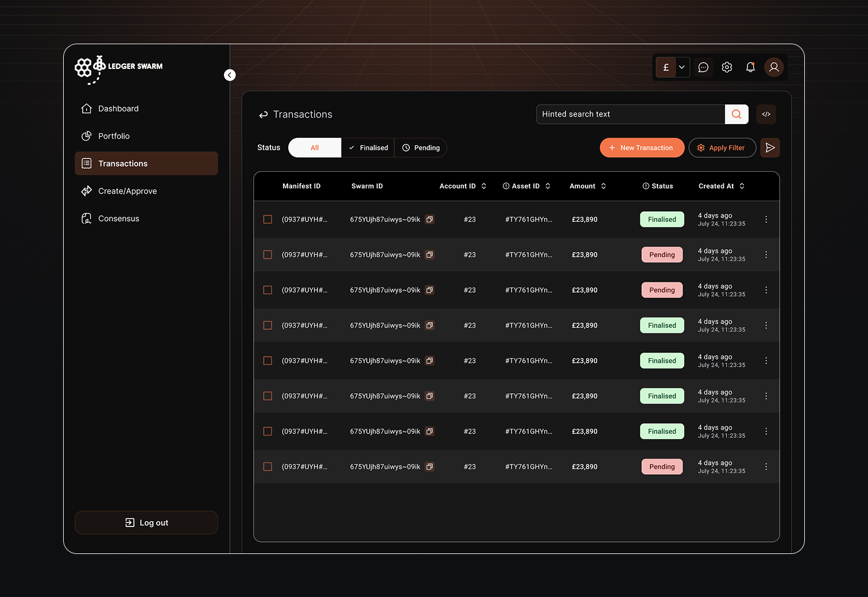Open the user profile avatar icon
Screen dimensions: 868x597
tap(774, 67)
